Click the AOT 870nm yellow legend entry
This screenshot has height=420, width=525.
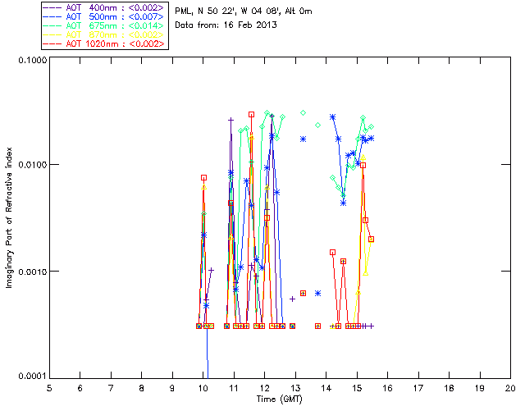point(104,34)
